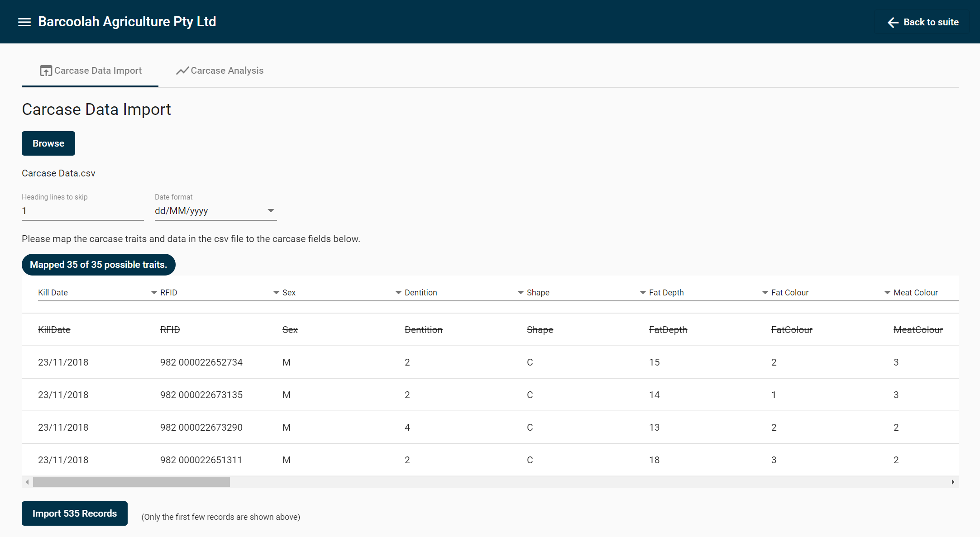Click the scrollbar left arrow
This screenshot has width=980, height=537.
(28, 482)
